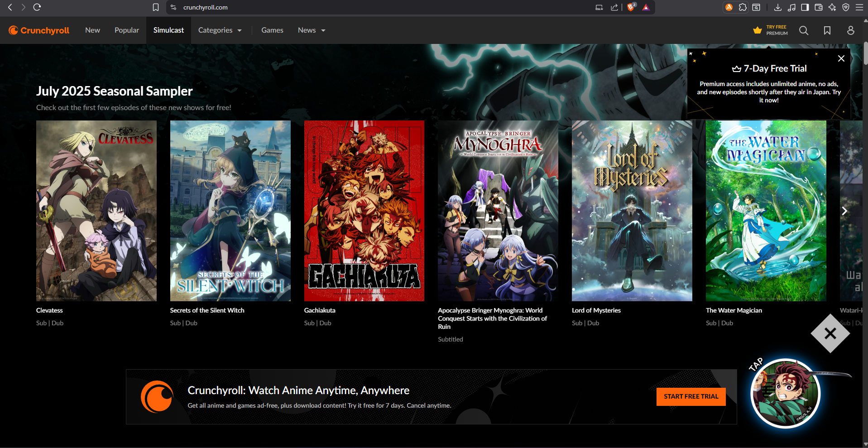
Task: Click the Gachiakuta title link
Action: [320, 310]
